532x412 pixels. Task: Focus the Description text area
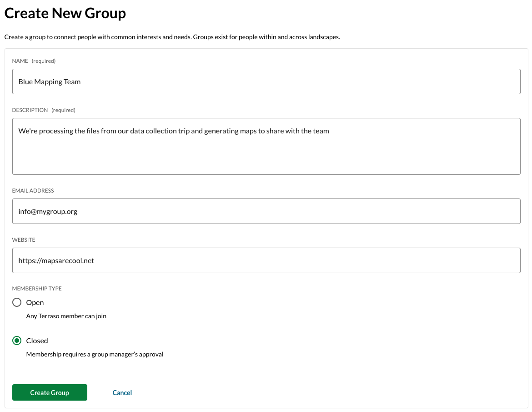click(x=266, y=147)
